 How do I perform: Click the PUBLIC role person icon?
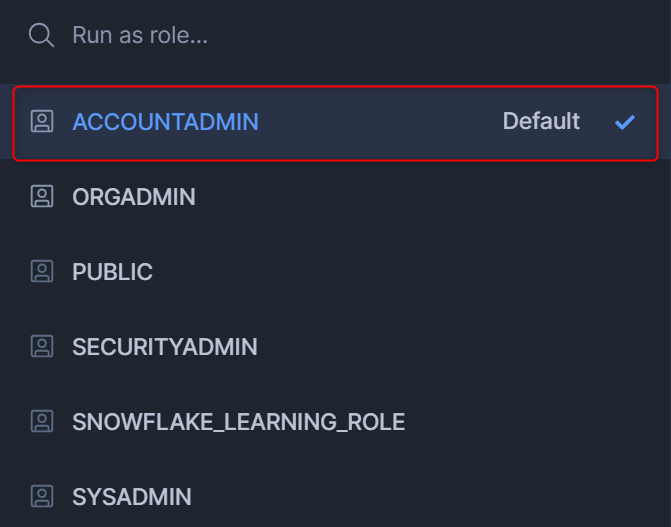coord(42,271)
